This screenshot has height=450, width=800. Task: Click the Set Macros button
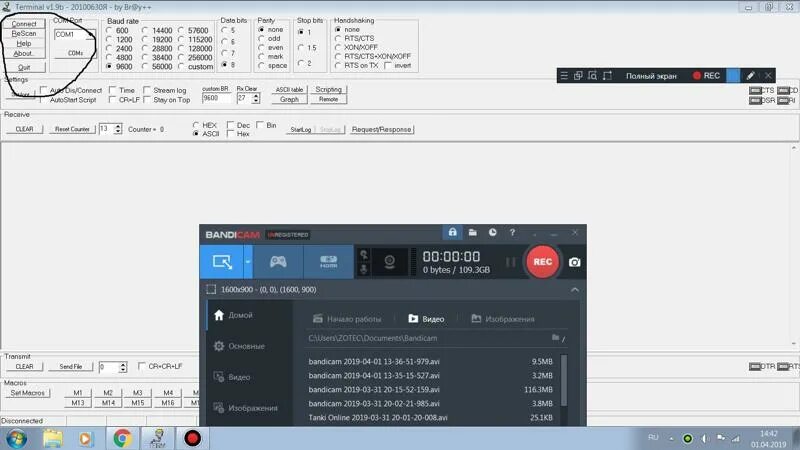pos(28,393)
